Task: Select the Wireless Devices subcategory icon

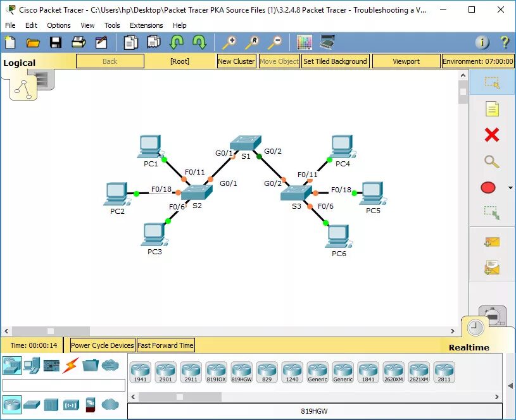Action: coord(71,405)
